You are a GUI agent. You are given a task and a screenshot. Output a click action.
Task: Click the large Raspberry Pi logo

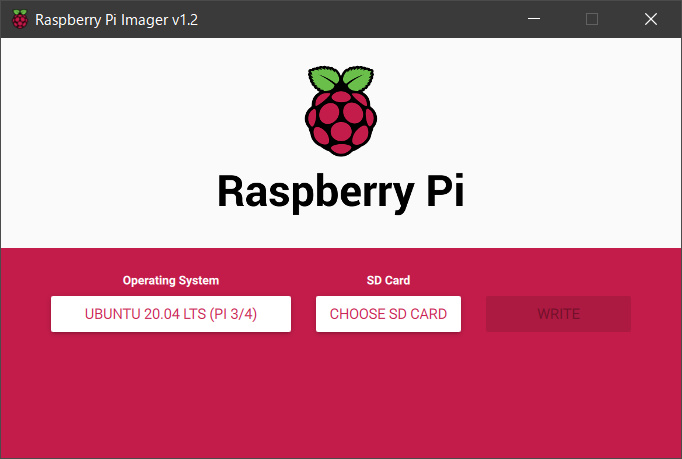[341, 111]
